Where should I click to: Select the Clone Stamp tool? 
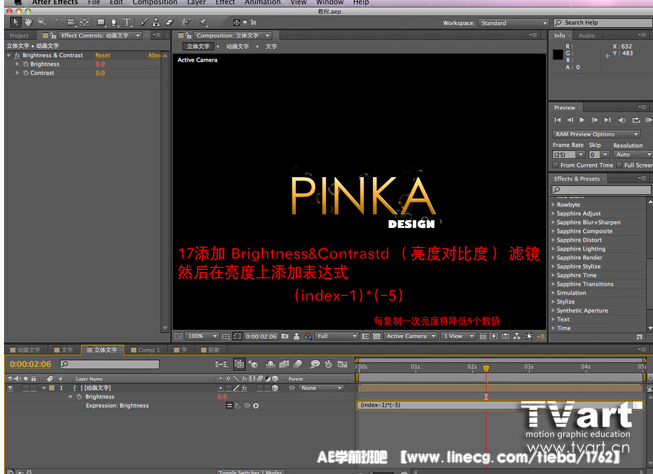pyautogui.click(x=156, y=22)
